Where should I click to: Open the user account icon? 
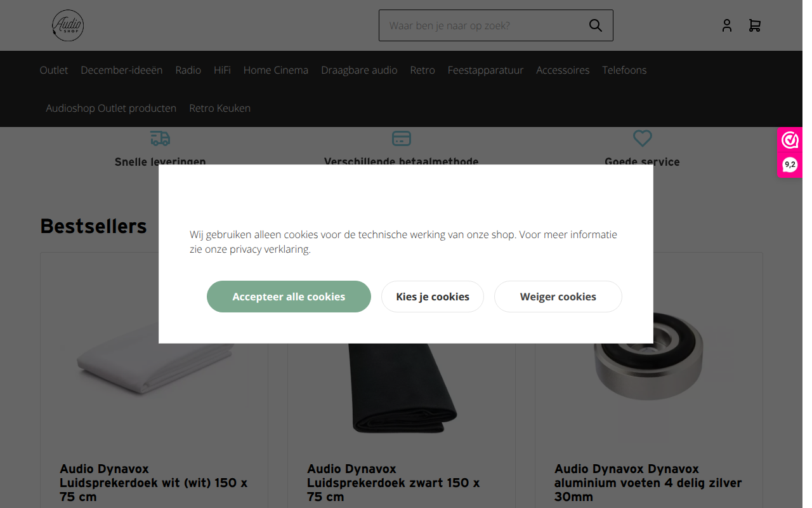click(727, 25)
